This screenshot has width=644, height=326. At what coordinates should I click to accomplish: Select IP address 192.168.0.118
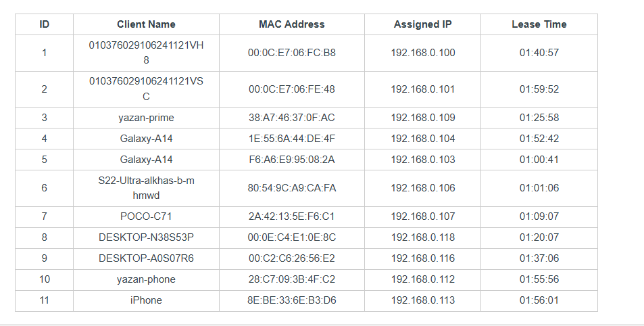coord(422,237)
